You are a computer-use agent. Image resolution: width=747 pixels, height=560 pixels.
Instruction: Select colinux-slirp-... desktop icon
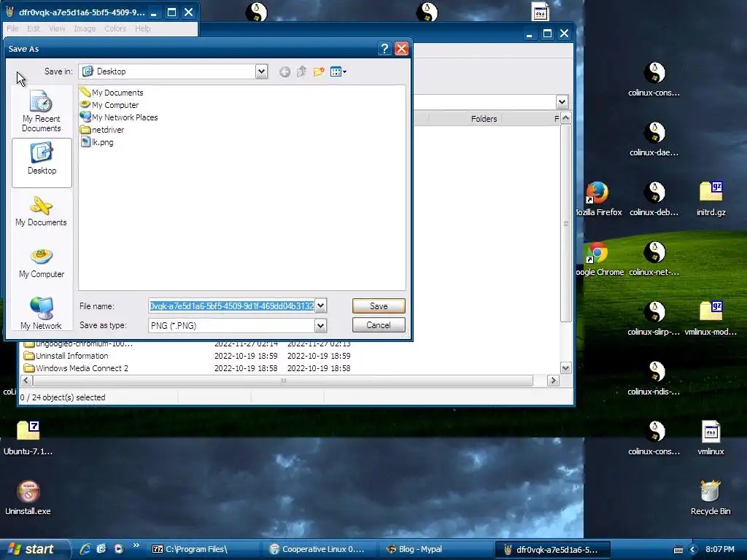coord(654,319)
